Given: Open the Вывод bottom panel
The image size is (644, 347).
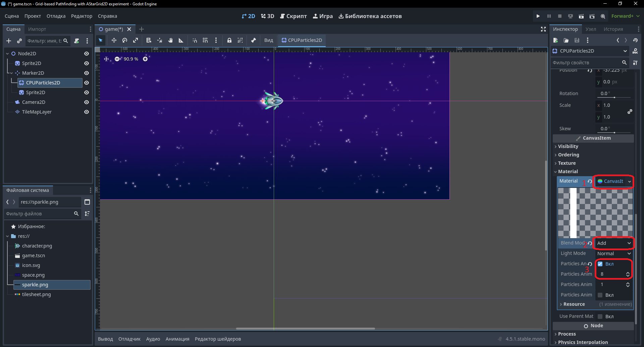Looking at the screenshot, I should point(105,339).
